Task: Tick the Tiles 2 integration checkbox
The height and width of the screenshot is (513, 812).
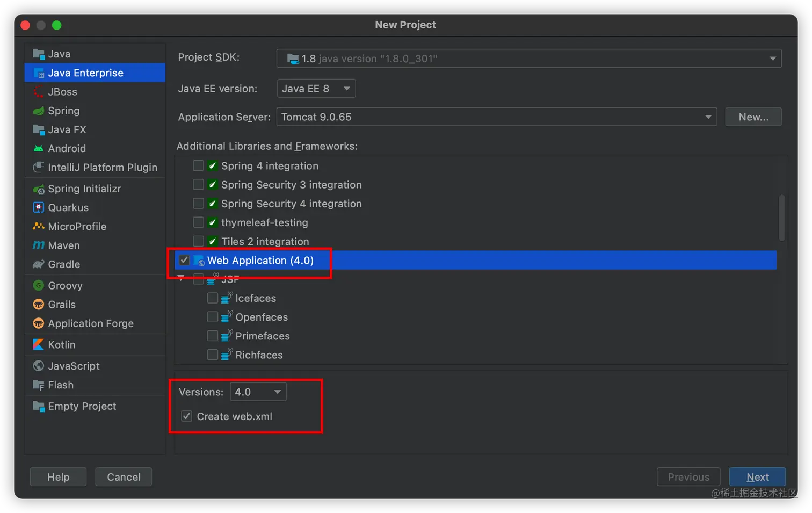Action: point(198,241)
